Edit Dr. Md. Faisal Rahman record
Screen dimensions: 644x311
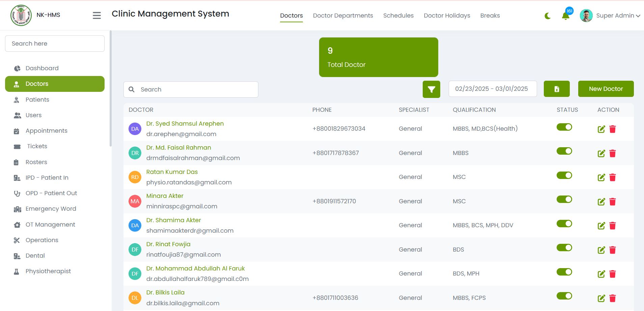[x=601, y=153]
